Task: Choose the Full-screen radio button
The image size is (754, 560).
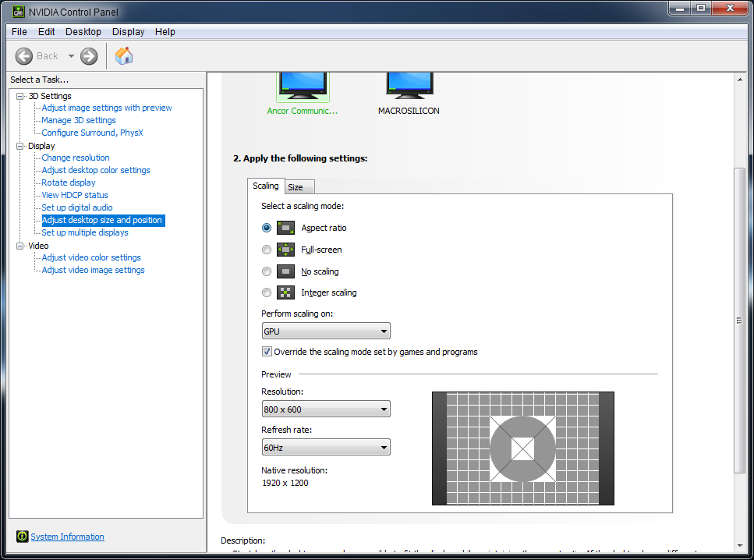Action: 267,250
